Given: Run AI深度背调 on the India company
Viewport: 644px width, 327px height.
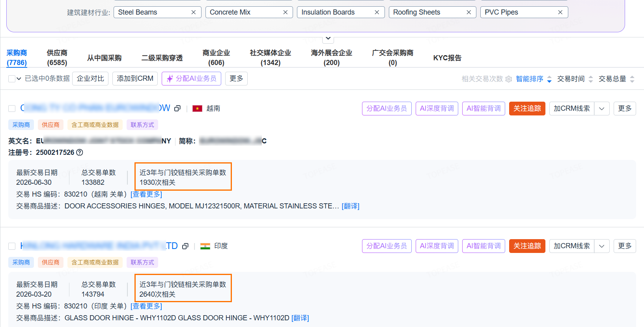Looking at the screenshot, I should [437, 246].
